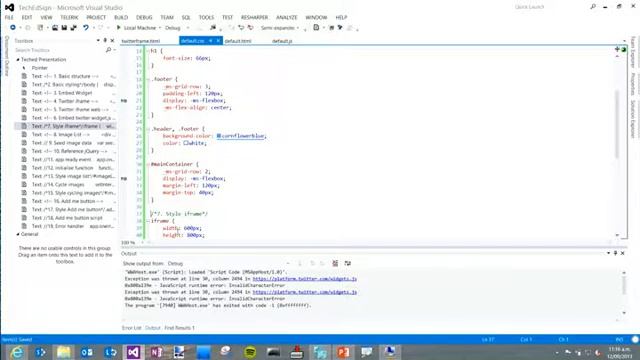Screen dimensions: 640x360
Task: Open PowerPoint from the taskbar
Action: (x=343, y=352)
